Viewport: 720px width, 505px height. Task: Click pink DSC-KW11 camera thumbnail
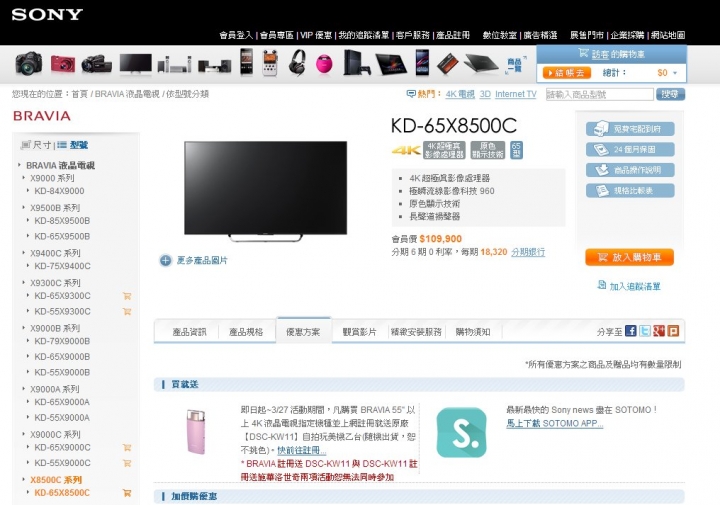[196, 431]
